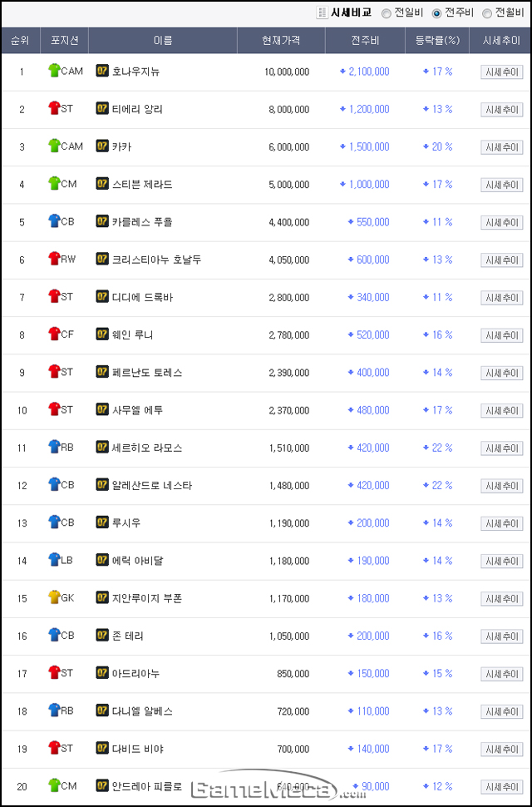532x807 pixels.
Task: Click the 07 badge beside 웨인 루니
Action: pos(102,334)
